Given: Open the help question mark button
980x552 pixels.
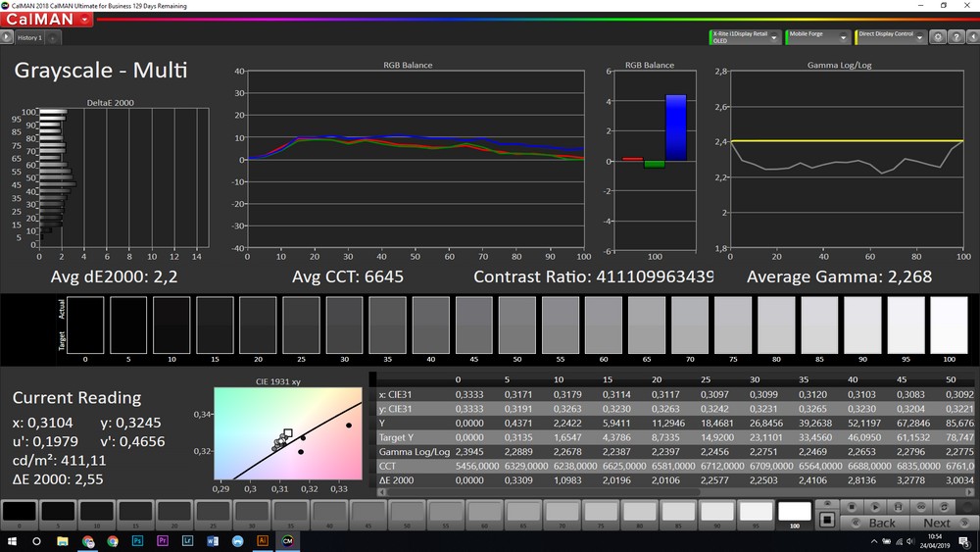Looking at the screenshot, I should (956, 37).
